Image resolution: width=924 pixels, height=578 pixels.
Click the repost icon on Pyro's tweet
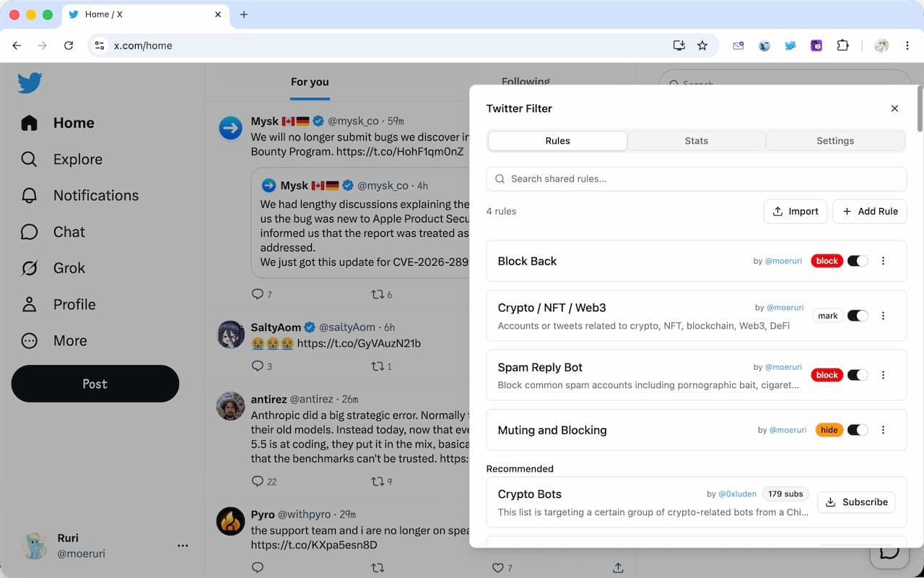[x=377, y=568]
